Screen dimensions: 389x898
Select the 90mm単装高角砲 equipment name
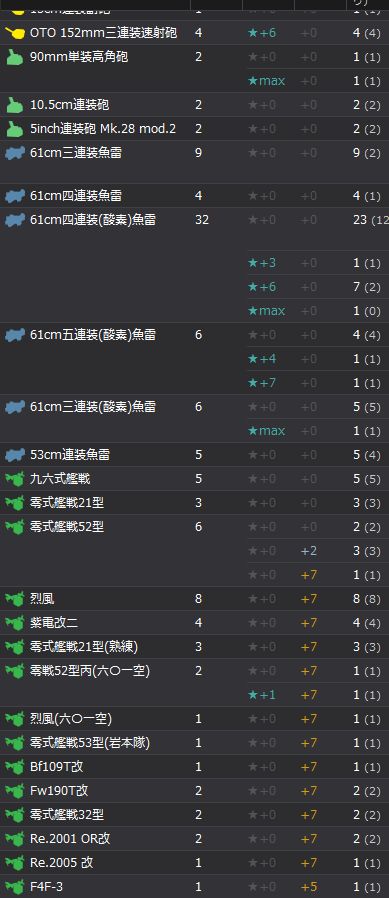(x=79, y=57)
